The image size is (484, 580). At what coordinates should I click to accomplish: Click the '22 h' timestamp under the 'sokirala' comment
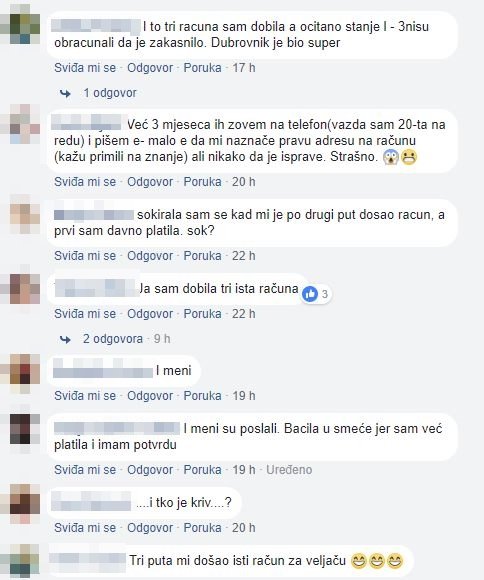pyautogui.click(x=243, y=256)
